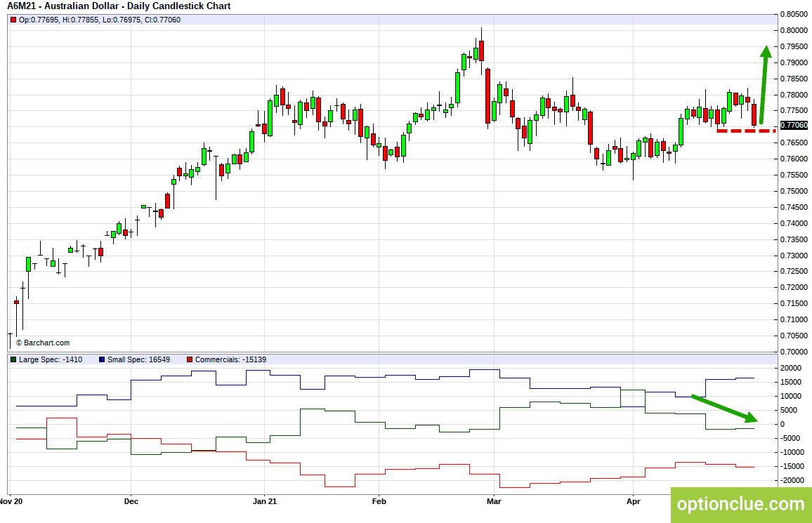Click the green downward arrow in COT panel
812x523 pixels.
(724, 409)
